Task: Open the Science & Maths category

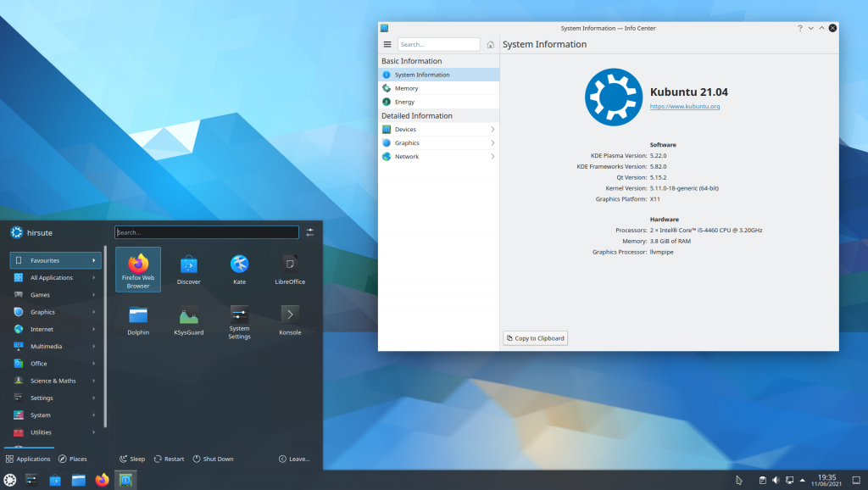Action: click(55, 381)
